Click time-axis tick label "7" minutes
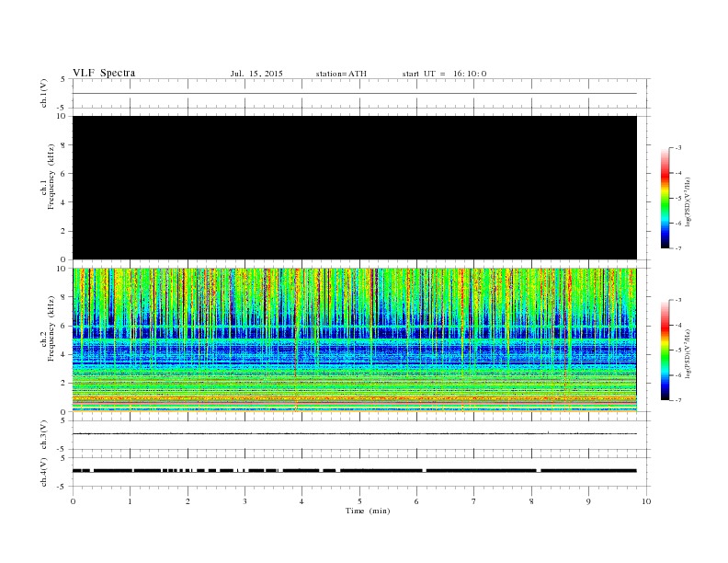 point(474,501)
